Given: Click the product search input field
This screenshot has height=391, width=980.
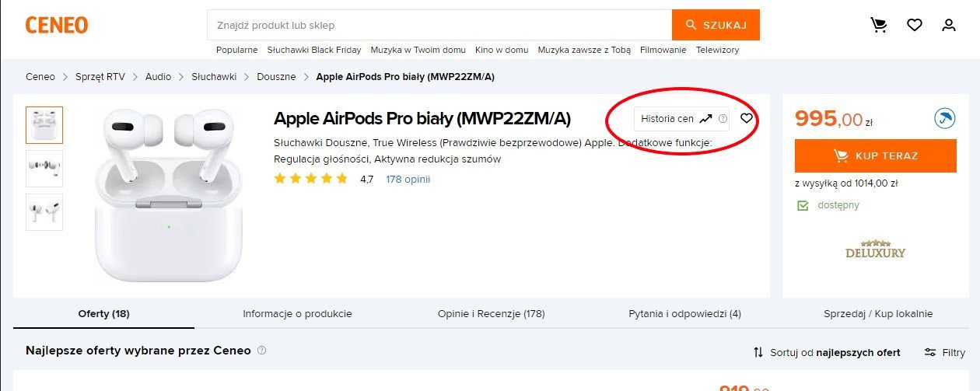Looking at the screenshot, I should 439,25.
